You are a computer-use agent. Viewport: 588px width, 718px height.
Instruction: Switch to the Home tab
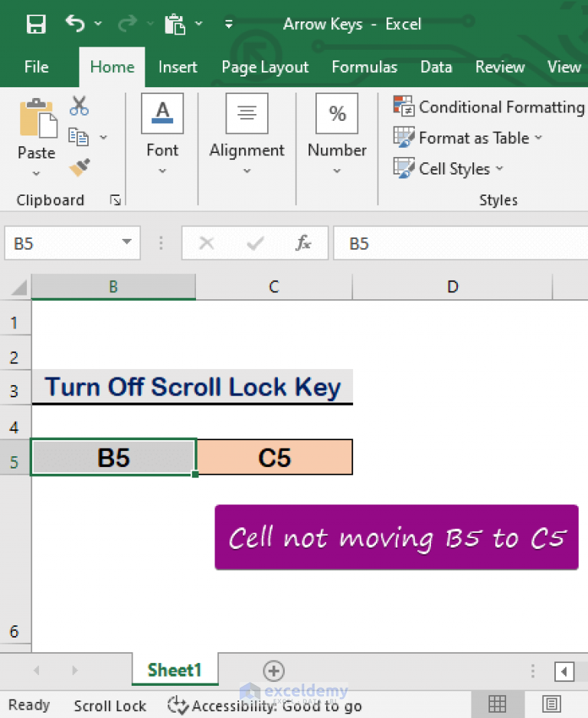click(x=113, y=67)
